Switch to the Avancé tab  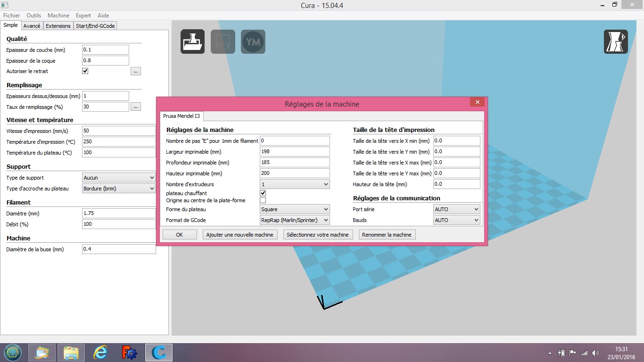coord(32,26)
